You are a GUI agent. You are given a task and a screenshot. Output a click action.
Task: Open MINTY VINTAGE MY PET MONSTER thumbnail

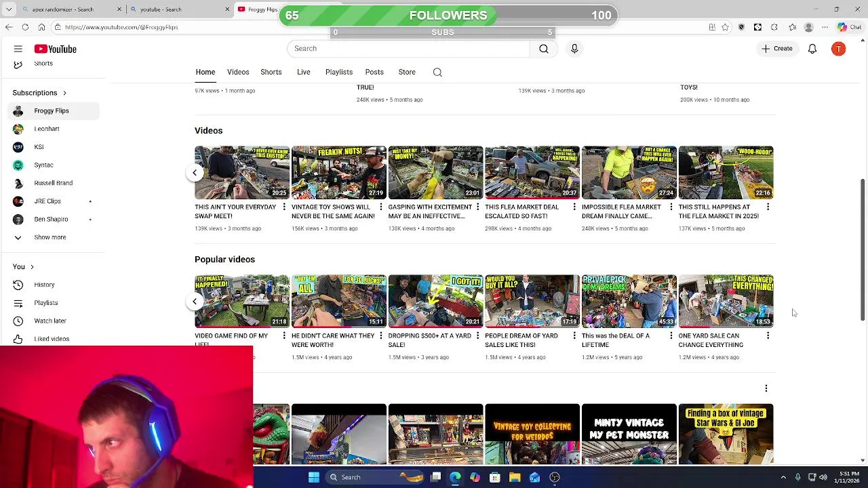(x=629, y=434)
